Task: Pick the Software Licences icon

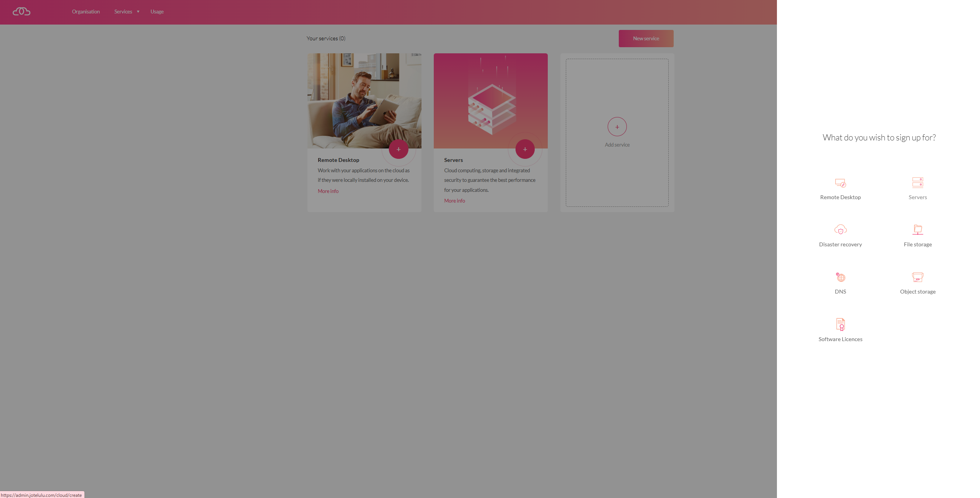Action: point(840,324)
